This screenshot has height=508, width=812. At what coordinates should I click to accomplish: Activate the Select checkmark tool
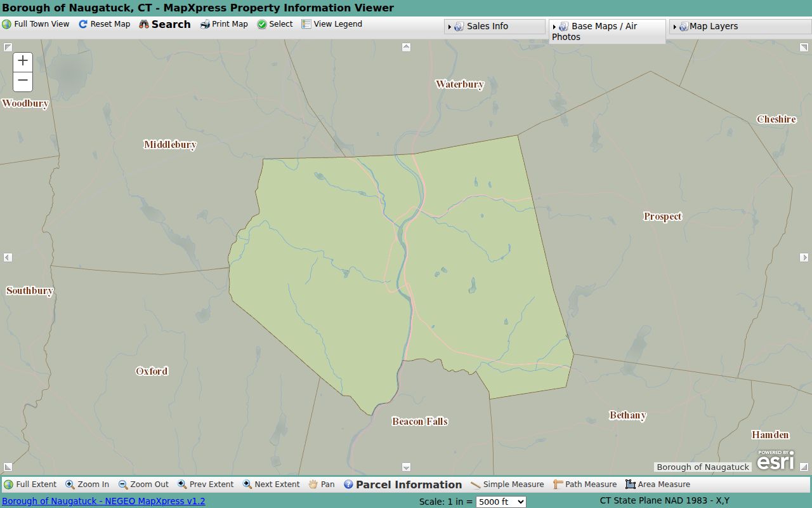point(262,24)
